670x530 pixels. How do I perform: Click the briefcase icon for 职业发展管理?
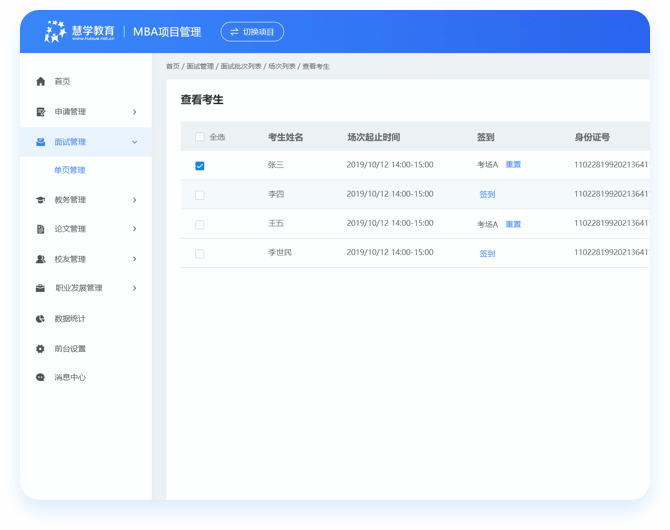[x=40, y=288]
